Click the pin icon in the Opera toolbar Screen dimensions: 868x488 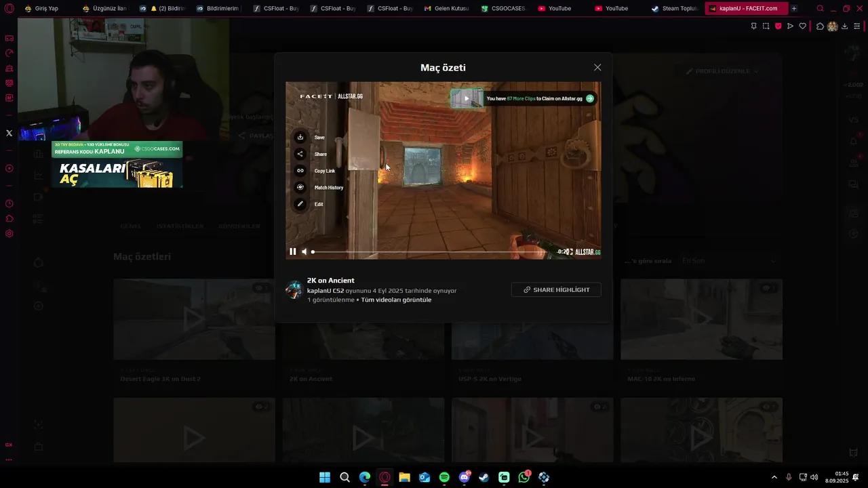(753, 26)
